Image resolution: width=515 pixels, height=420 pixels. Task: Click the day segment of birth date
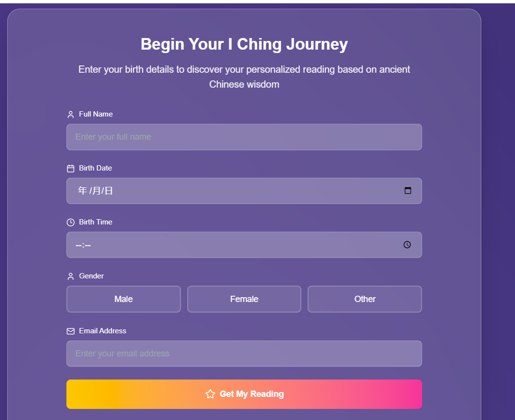[109, 191]
